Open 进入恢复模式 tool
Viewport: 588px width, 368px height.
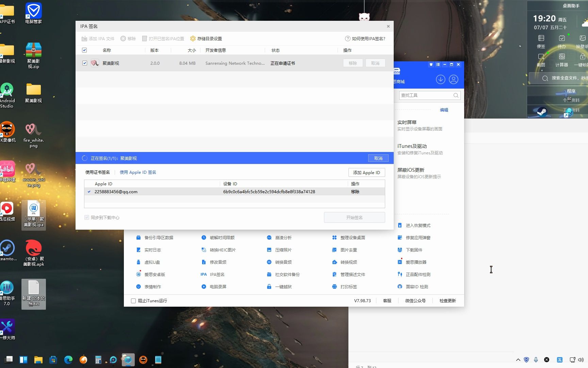tap(414, 226)
